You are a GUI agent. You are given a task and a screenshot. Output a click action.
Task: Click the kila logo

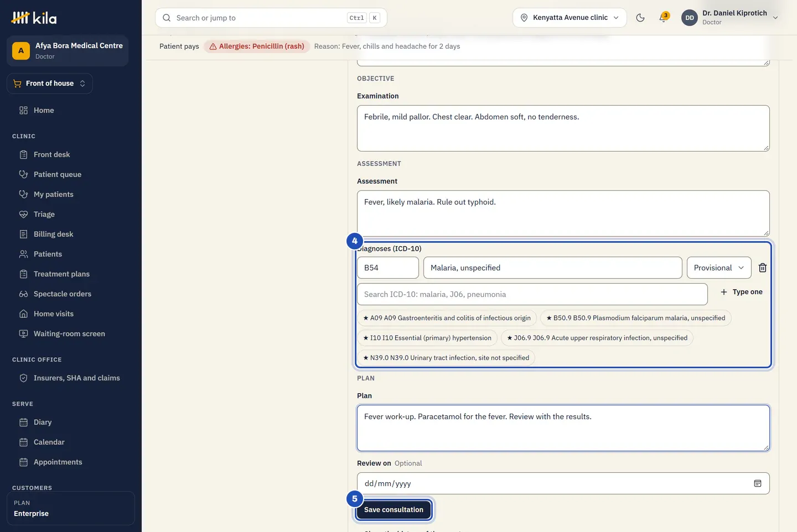point(34,18)
